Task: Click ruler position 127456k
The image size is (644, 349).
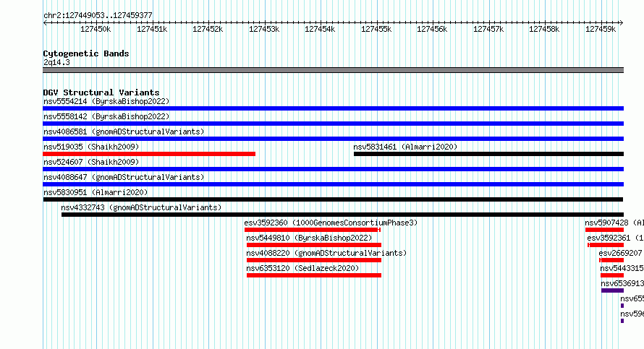Action: tap(432, 29)
